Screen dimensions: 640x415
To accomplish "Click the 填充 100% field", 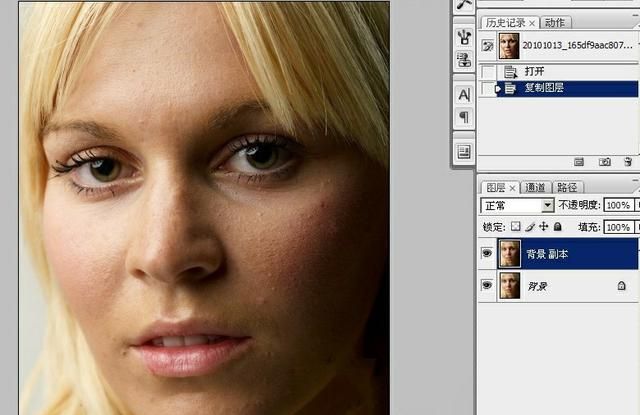I will (618, 227).
